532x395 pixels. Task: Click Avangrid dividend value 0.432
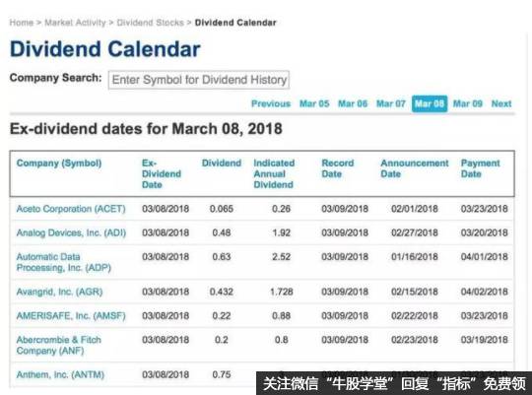222,292
